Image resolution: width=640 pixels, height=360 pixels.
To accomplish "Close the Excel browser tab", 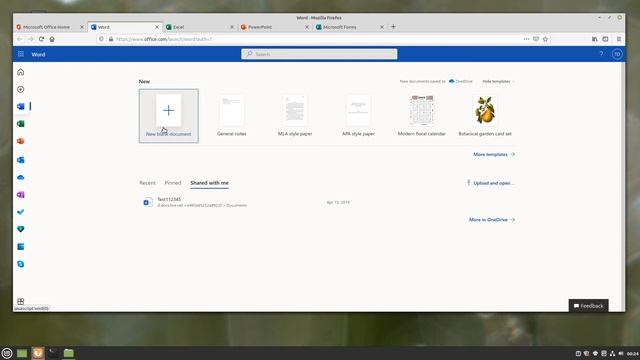I will (x=232, y=27).
